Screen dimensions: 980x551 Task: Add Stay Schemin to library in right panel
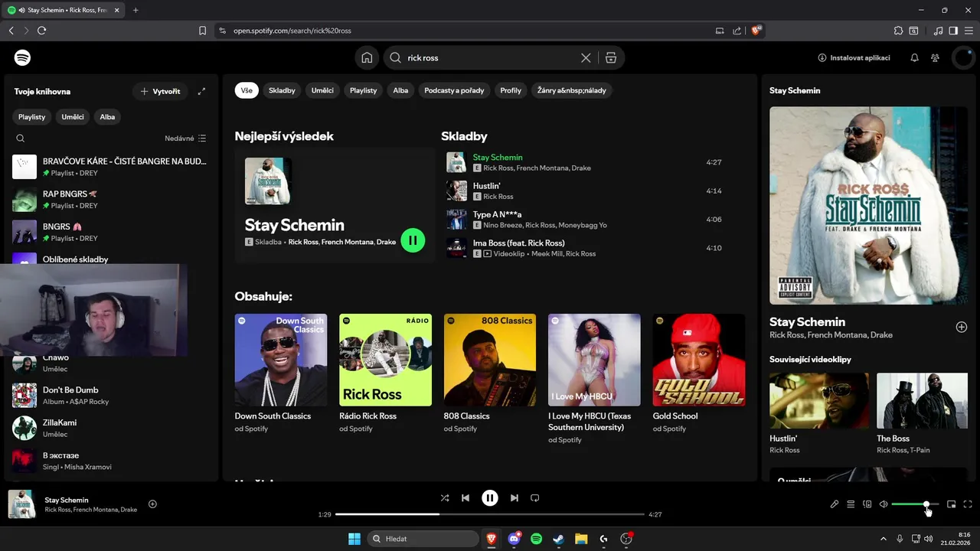click(962, 327)
